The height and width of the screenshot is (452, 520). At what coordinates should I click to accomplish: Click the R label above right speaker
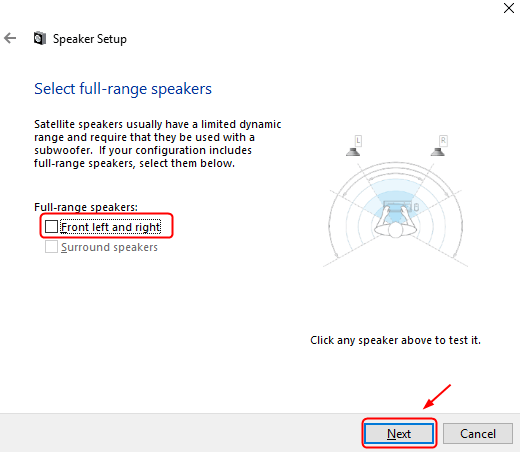[443, 141]
